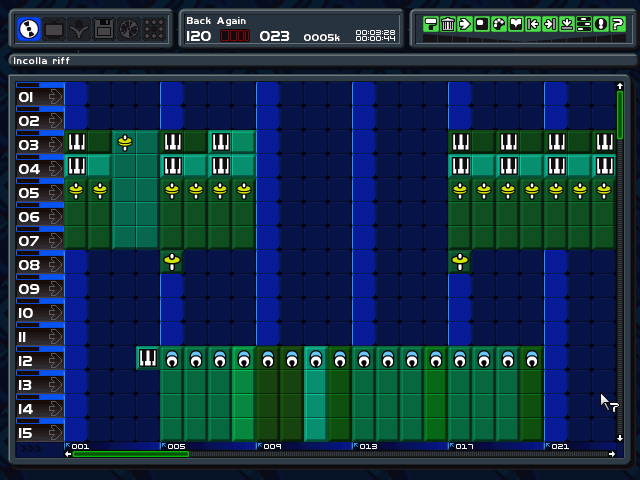Click the stop square toolbar icon
This screenshot has width=640, height=480.
[482, 24]
